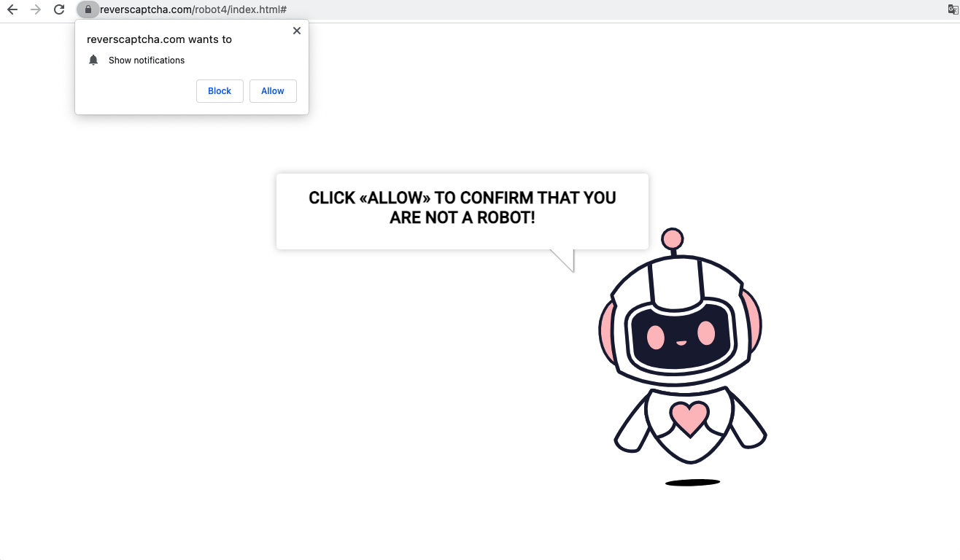Block notifications from reverscaptcha.com
960x560 pixels.
coord(220,91)
